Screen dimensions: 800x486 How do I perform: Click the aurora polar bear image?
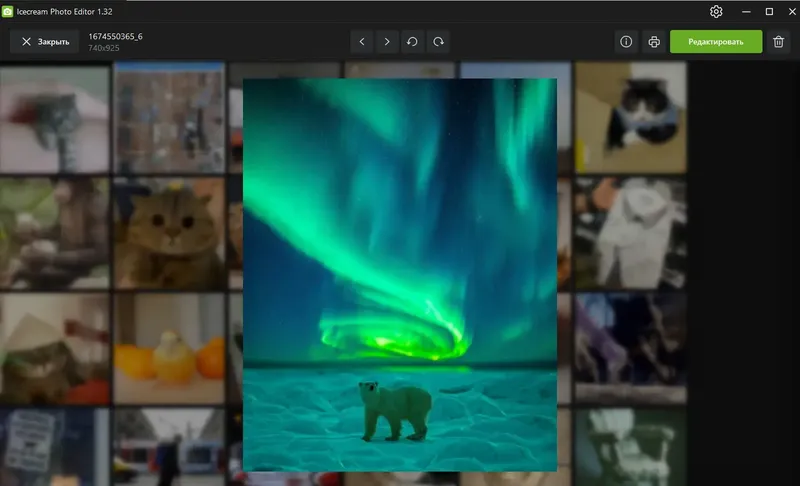coord(400,275)
